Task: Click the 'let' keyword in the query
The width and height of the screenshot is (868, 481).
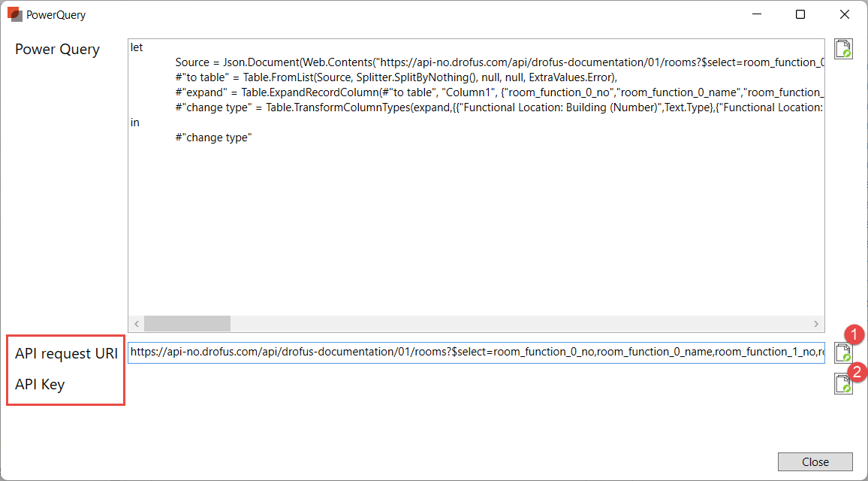Action: pos(137,47)
